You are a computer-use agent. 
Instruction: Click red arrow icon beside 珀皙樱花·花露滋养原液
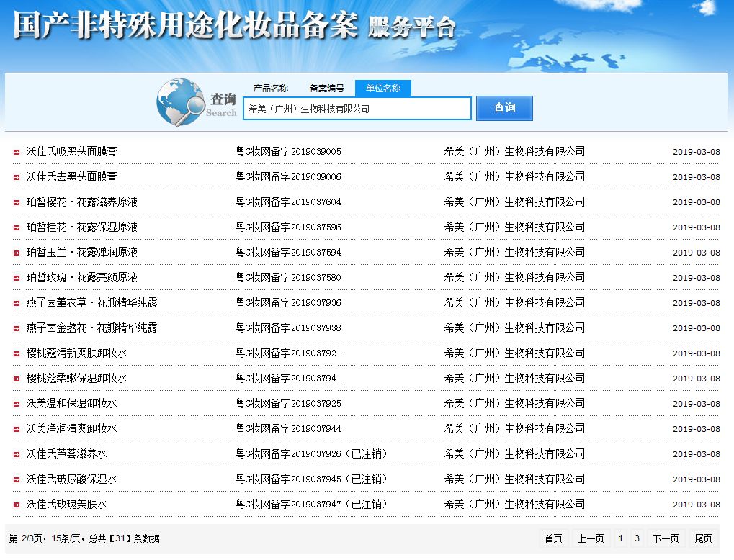(x=17, y=202)
